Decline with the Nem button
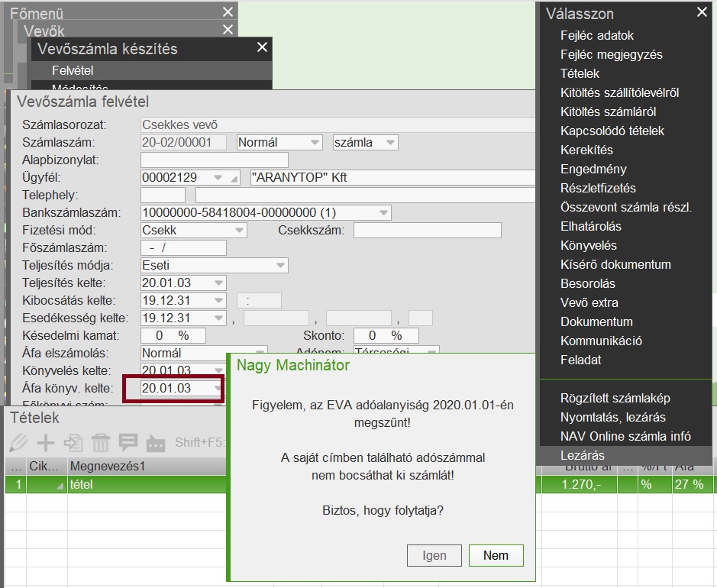Viewport: 717px width, 588px height. point(496,555)
